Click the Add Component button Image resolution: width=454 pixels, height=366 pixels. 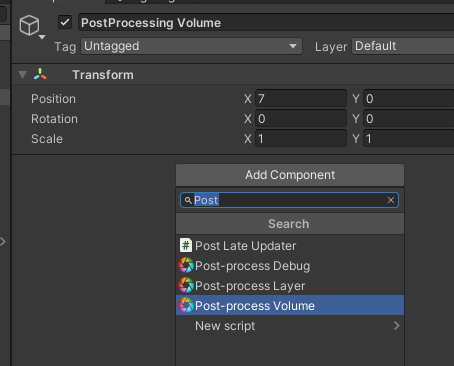[290, 175]
